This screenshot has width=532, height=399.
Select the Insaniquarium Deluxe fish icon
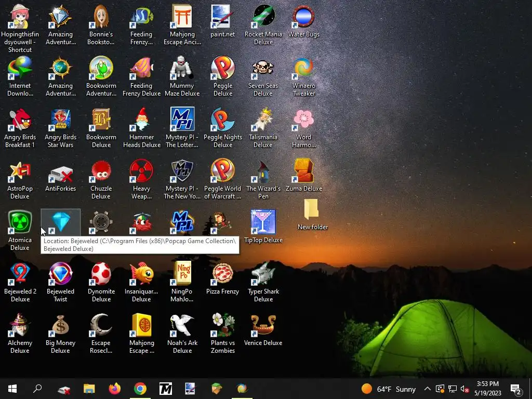pos(141,273)
